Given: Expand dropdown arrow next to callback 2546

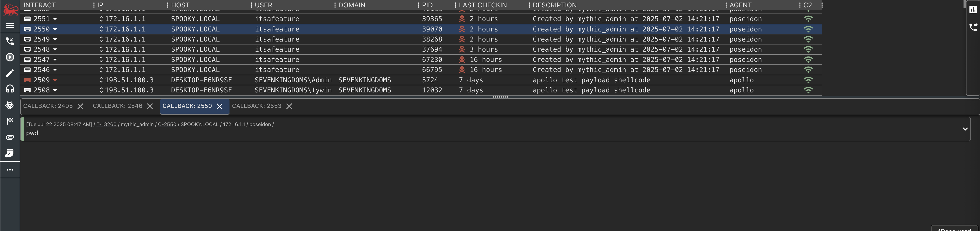Looking at the screenshot, I should (55, 70).
